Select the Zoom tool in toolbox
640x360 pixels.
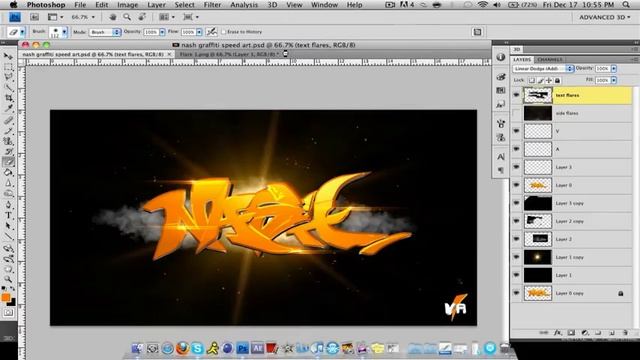[x=8, y=279]
